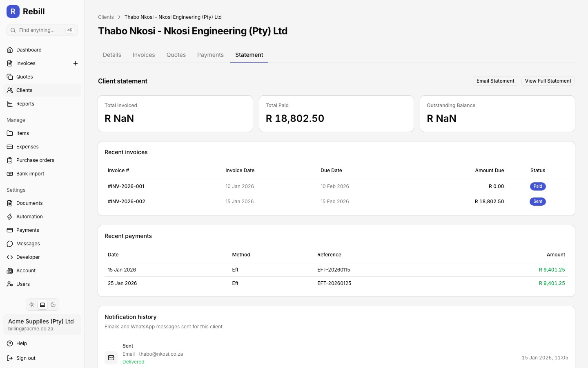This screenshot has height=368, width=588.
Task: Click the Reference column header
Action: point(329,255)
